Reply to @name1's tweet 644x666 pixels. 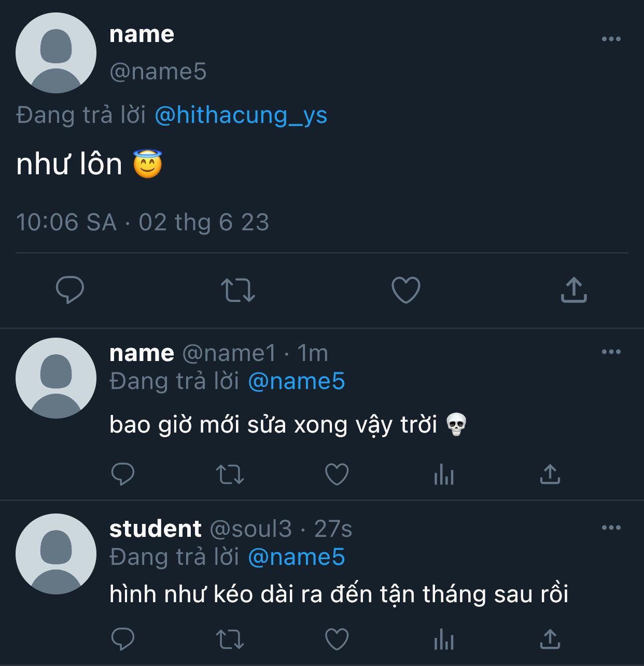(x=123, y=474)
